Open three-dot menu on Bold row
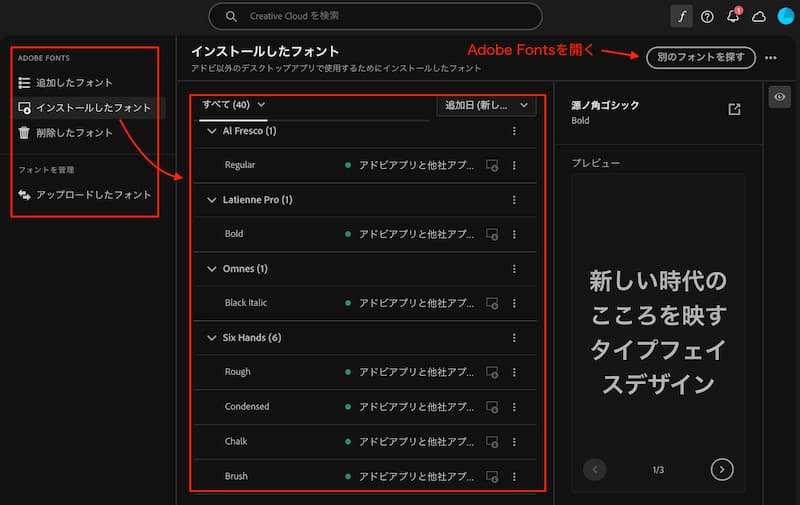This screenshot has height=505, width=800. point(514,234)
